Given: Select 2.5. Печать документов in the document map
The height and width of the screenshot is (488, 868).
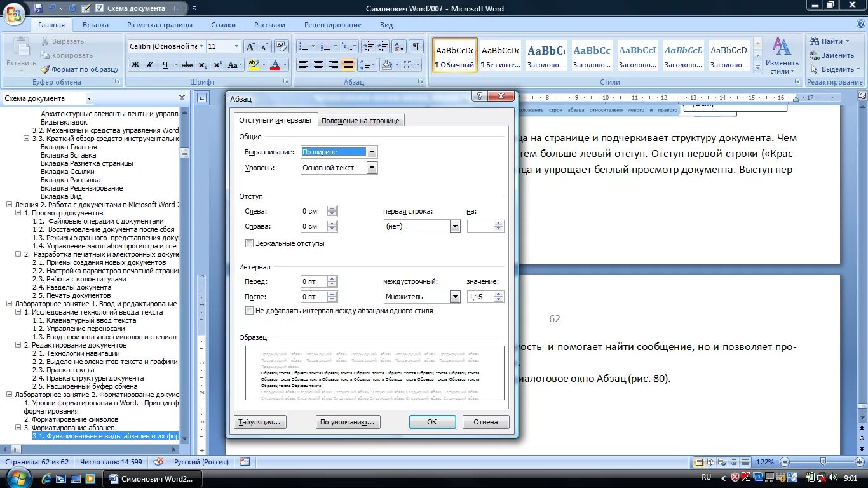Looking at the screenshot, I should (x=72, y=295).
